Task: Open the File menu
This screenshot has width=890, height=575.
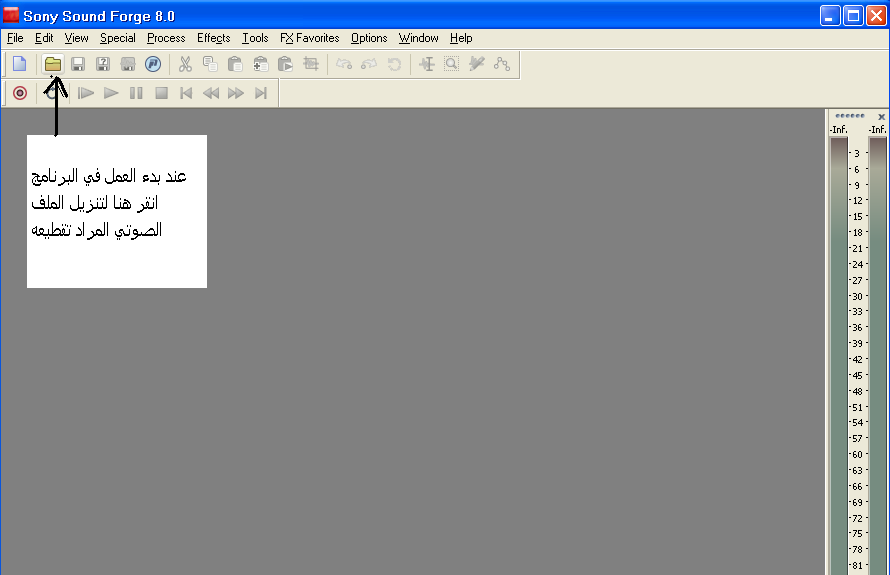Action: click(x=15, y=38)
